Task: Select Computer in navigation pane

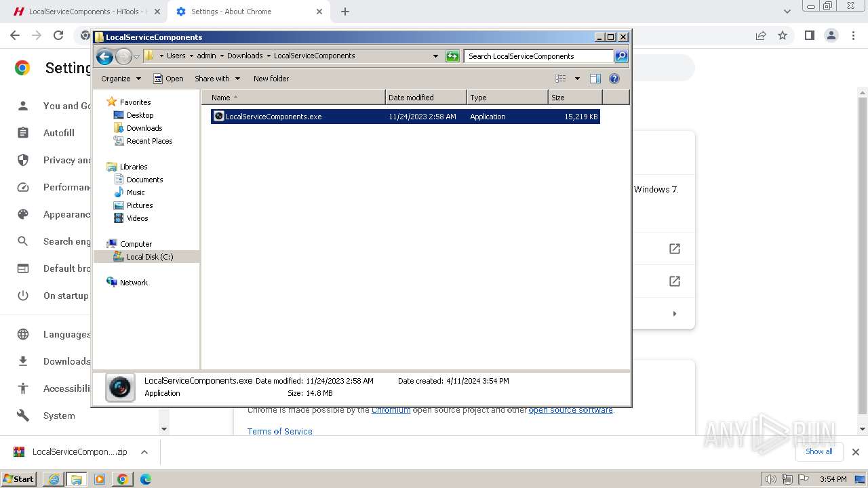Action: coord(136,244)
